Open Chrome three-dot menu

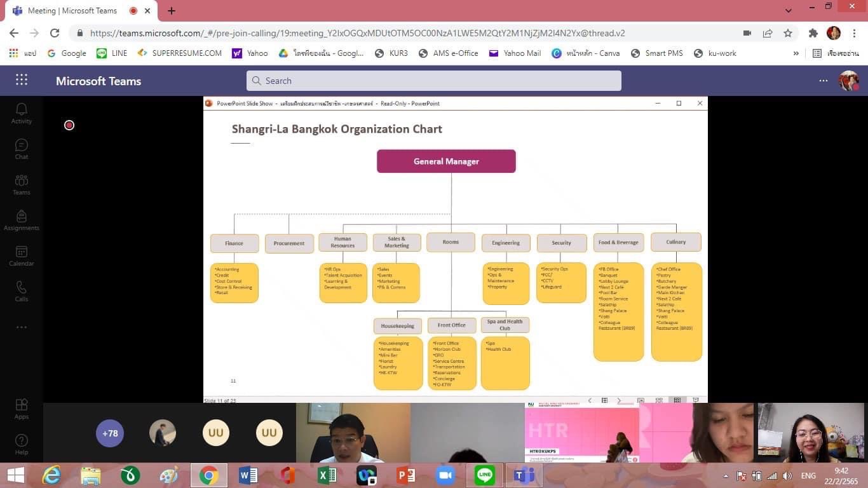[x=855, y=33]
